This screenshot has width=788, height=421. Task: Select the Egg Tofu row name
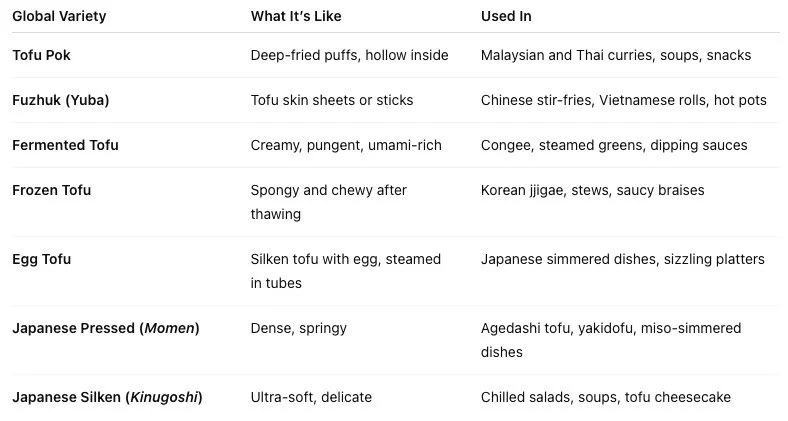(x=41, y=259)
